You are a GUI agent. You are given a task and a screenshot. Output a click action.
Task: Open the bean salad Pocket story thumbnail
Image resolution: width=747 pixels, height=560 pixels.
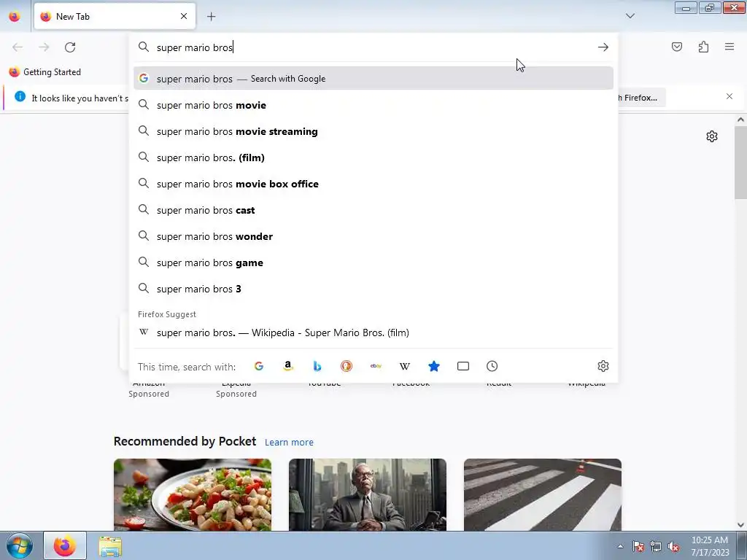(193, 495)
